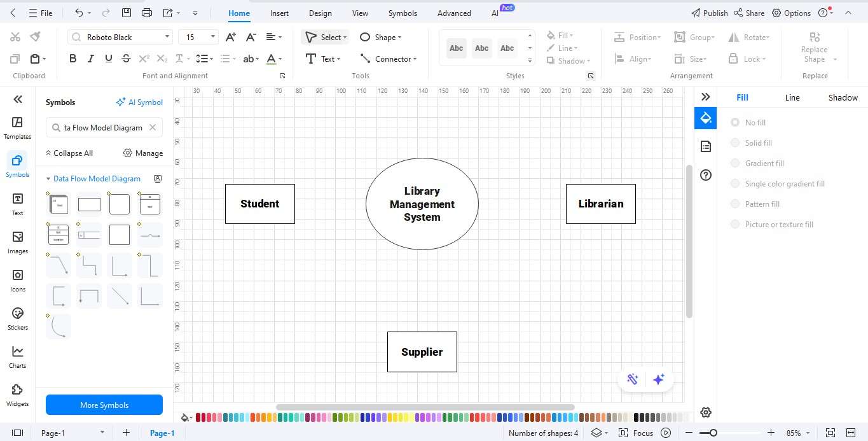868x441 pixels.
Task: Open the Symbols ribbon tab
Action: point(403,13)
